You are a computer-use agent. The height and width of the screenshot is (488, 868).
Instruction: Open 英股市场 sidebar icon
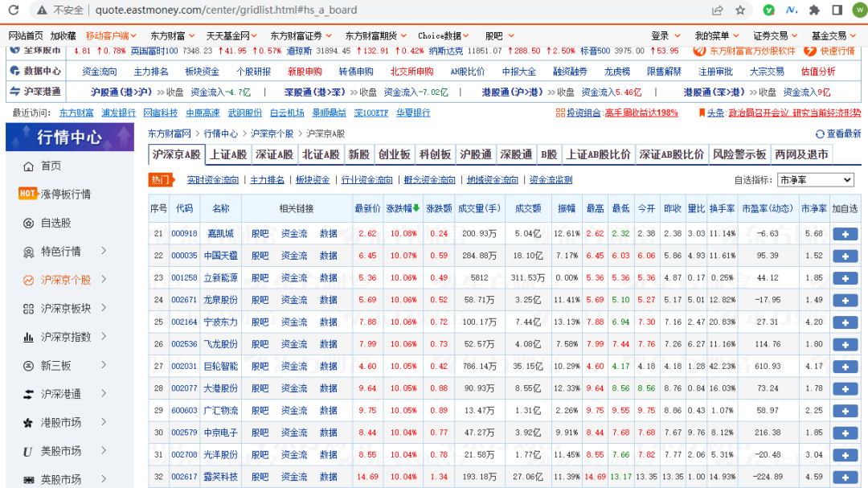pos(29,480)
